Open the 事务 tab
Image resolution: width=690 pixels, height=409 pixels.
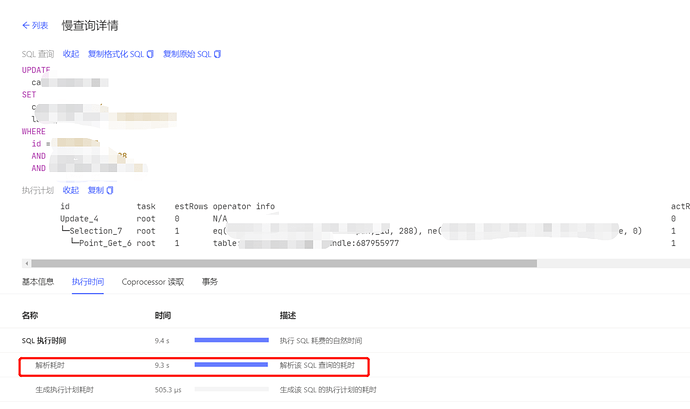point(210,282)
